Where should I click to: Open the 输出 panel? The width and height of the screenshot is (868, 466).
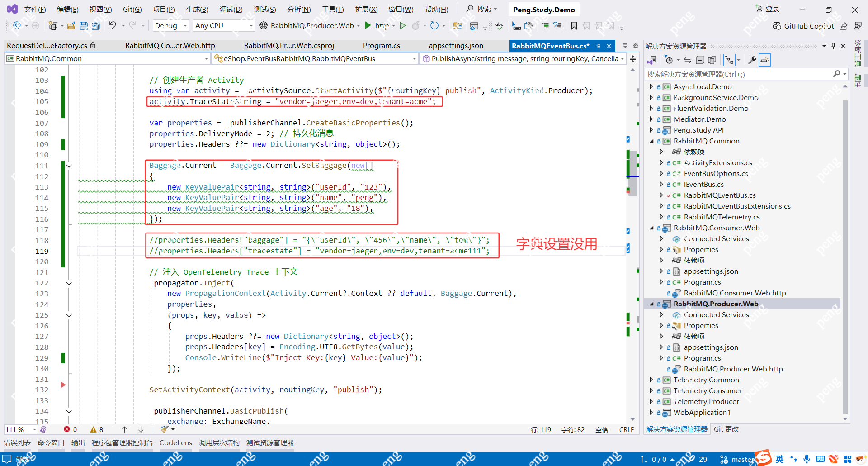tap(78, 443)
